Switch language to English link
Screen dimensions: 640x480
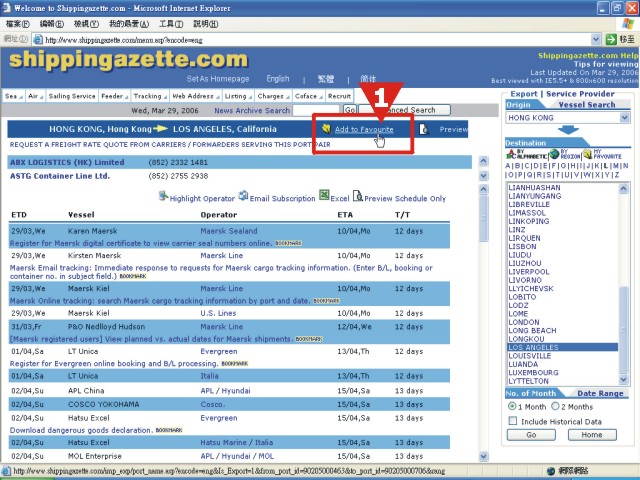click(278, 78)
